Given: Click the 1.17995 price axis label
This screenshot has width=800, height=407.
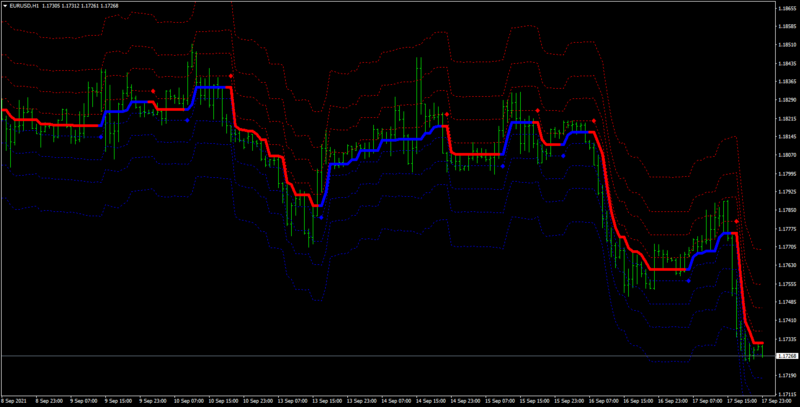Looking at the screenshot, I should 787,174.
